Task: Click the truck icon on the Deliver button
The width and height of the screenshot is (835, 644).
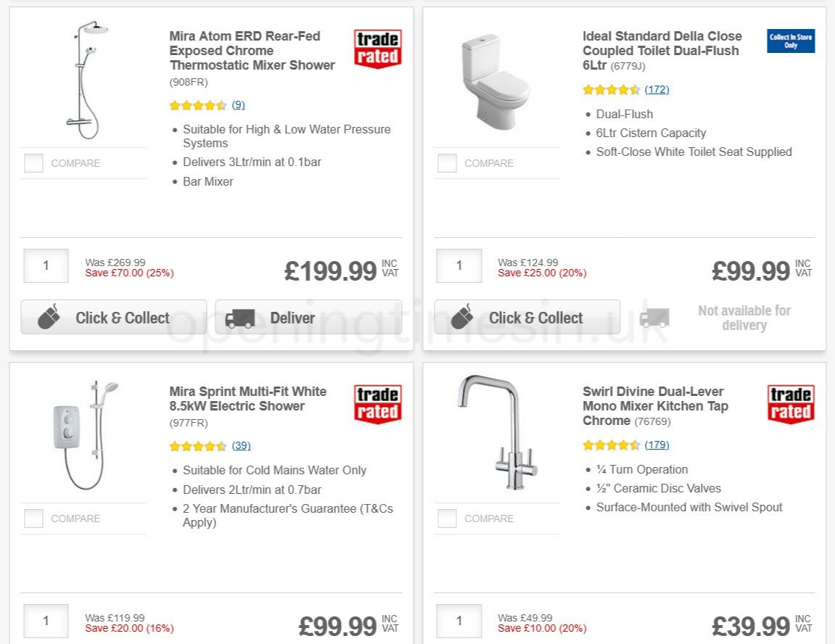Action: pos(240,317)
